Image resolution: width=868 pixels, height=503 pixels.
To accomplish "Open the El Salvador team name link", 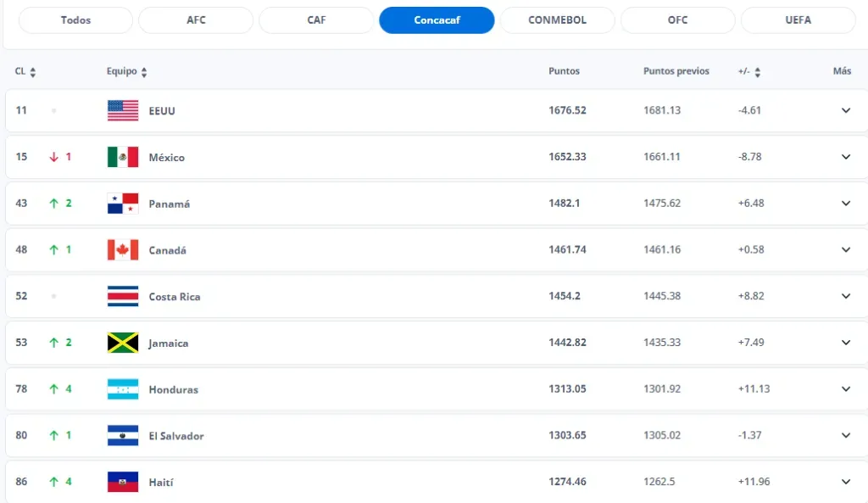I will click(x=176, y=436).
